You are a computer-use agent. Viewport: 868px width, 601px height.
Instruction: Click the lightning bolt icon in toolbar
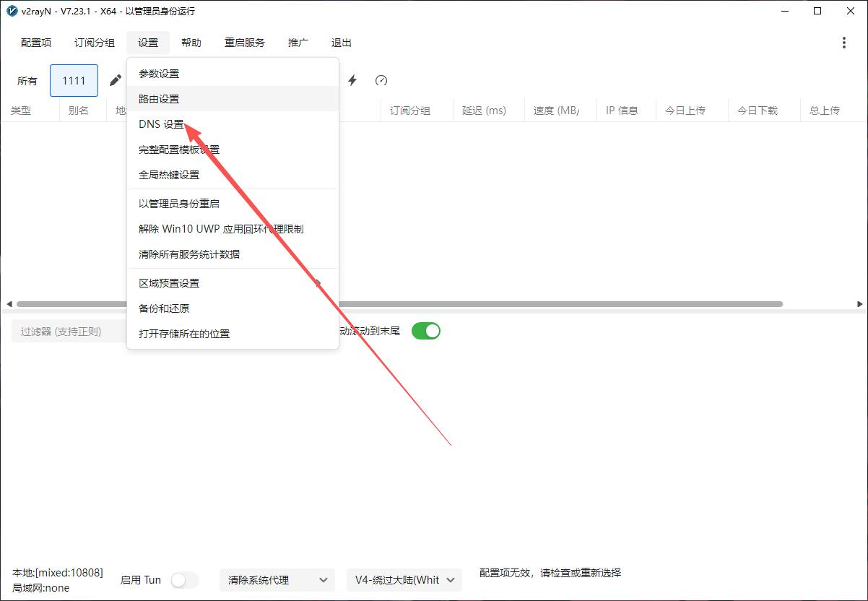tap(352, 80)
